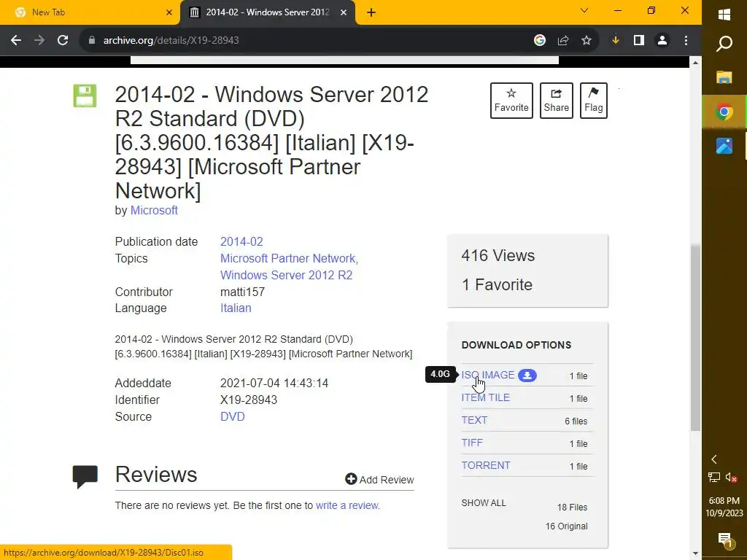This screenshot has width=747, height=560.
Task: Select the 2014-02 Windows Server tab
Action: coord(268,12)
